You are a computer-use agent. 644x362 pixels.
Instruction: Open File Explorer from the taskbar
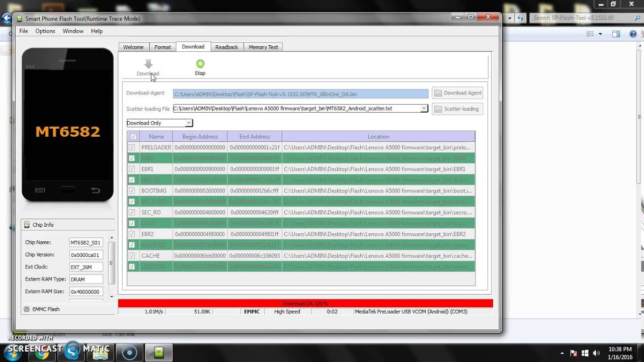coord(101,352)
